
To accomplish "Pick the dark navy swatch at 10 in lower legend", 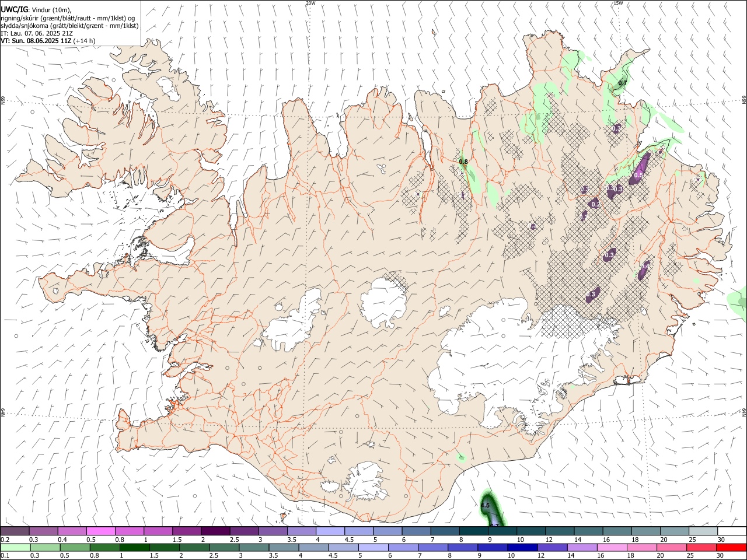I will pos(522,548).
